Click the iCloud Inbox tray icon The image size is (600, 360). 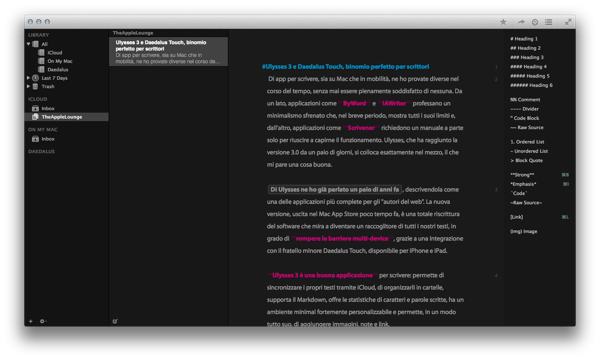coord(36,108)
